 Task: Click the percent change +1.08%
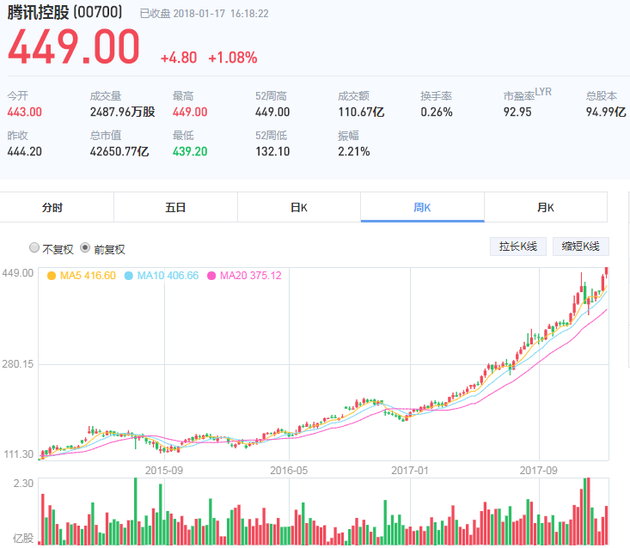[233, 58]
